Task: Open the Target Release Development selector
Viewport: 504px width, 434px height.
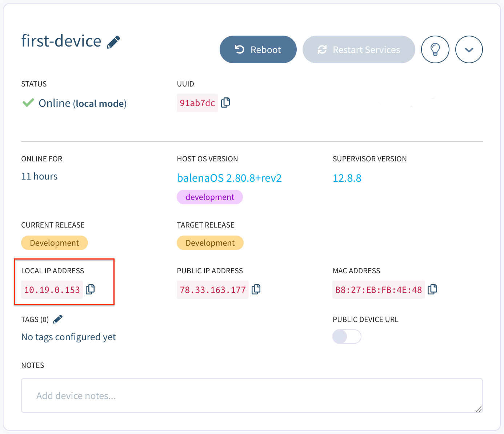Action: (210, 242)
